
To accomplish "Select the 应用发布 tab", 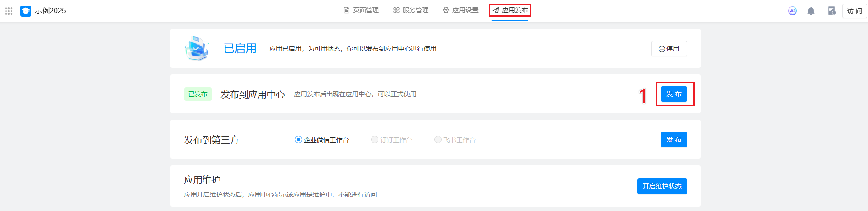I will pyautogui.click(x=510, y=11).
